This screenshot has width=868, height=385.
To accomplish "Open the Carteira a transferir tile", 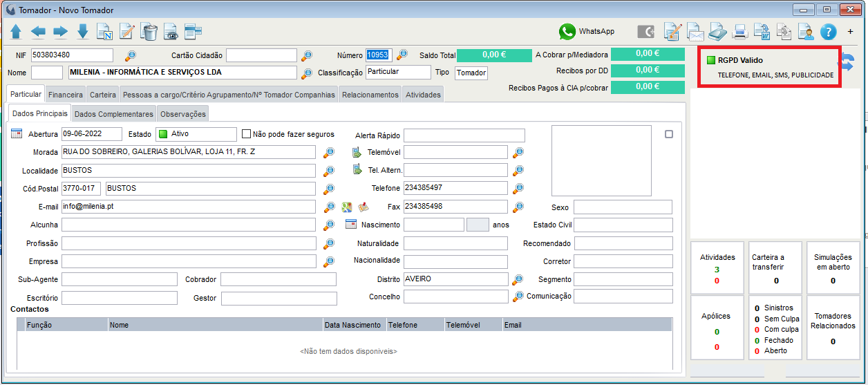I will (776, 267).
